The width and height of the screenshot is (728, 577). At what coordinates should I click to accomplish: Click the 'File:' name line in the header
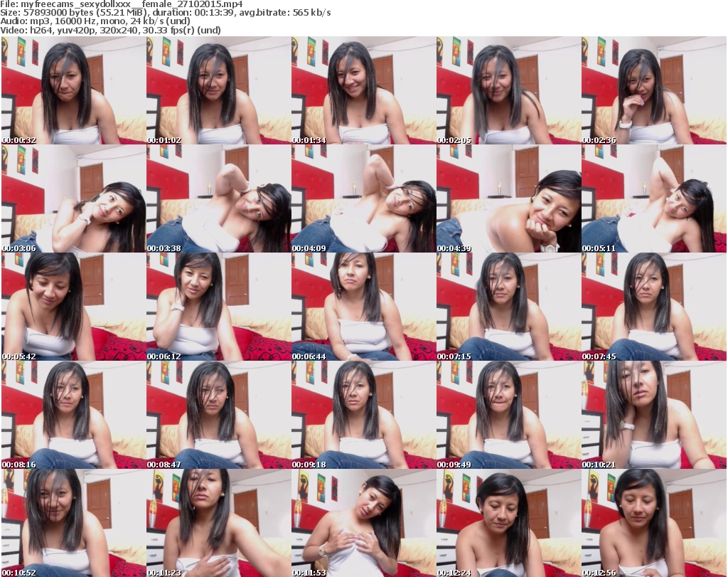(121, 4)
